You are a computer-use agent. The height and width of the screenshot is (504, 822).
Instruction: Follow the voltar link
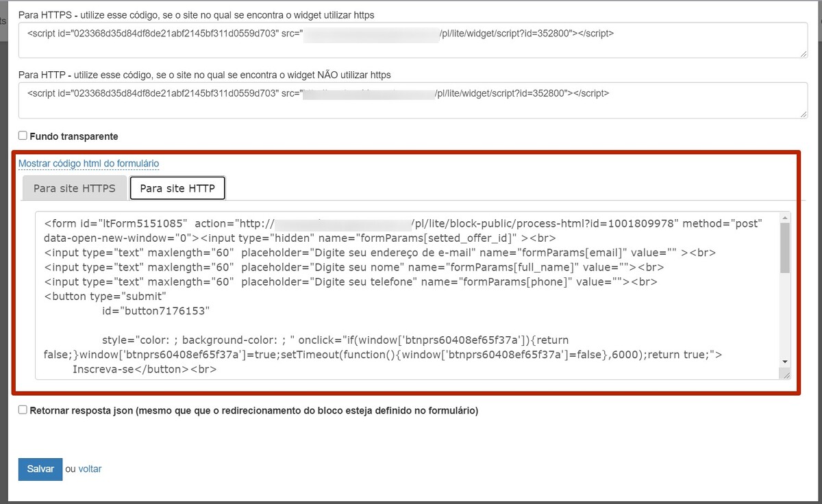tap(90, 469)
